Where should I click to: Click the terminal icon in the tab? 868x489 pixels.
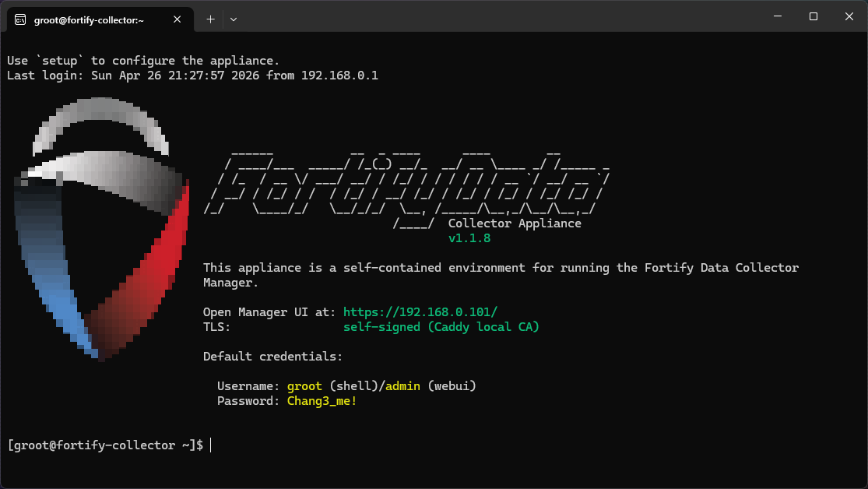20,20
